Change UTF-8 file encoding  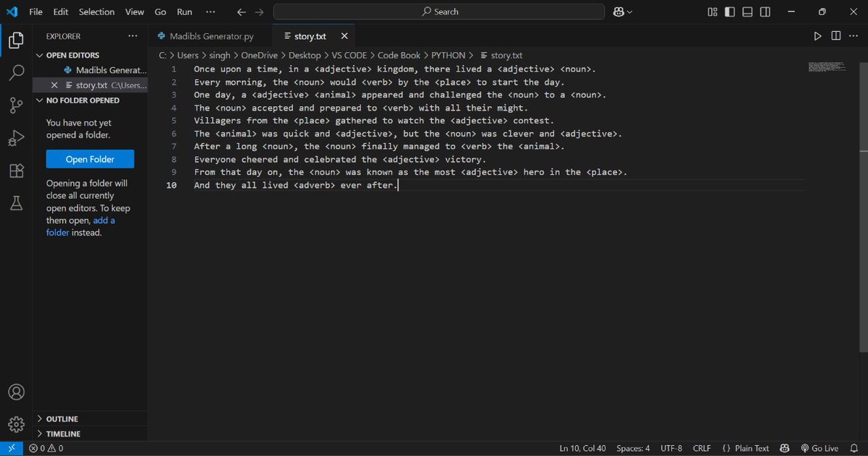point(671,449)
